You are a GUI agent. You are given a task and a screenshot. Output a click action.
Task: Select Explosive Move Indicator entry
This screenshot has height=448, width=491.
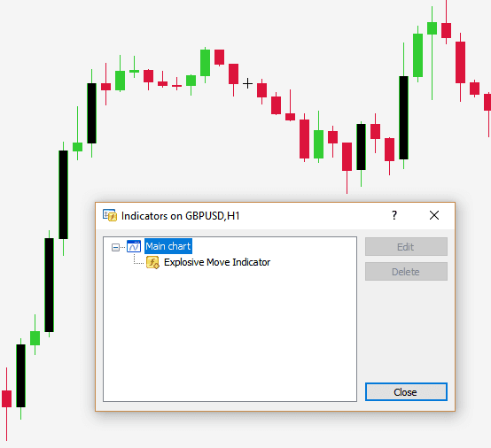tap(217, 262)
